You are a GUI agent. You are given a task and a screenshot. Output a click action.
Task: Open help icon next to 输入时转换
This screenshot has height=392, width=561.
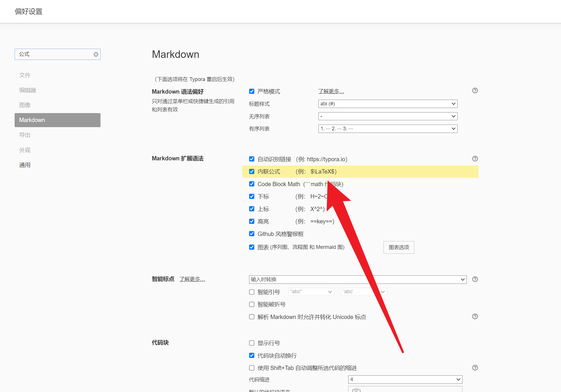(475, 279)
